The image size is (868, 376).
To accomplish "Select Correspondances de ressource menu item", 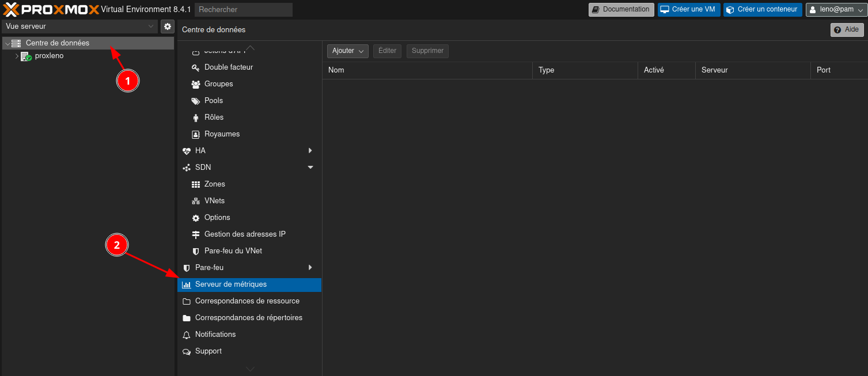I will [x=247, y=301].
